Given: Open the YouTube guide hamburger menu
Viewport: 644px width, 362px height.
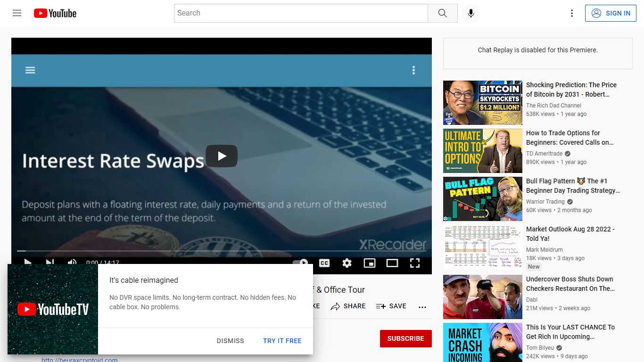Looking at the screenshot, I should click(x=17, y=13).
